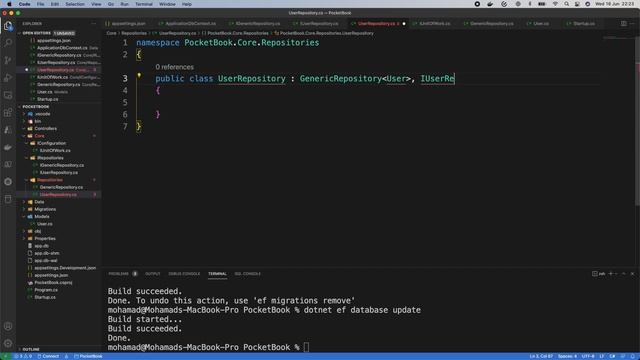Open macOS Control Center icon
The height and width of the screenshot is (360, 640).
[x=577, y=4]
